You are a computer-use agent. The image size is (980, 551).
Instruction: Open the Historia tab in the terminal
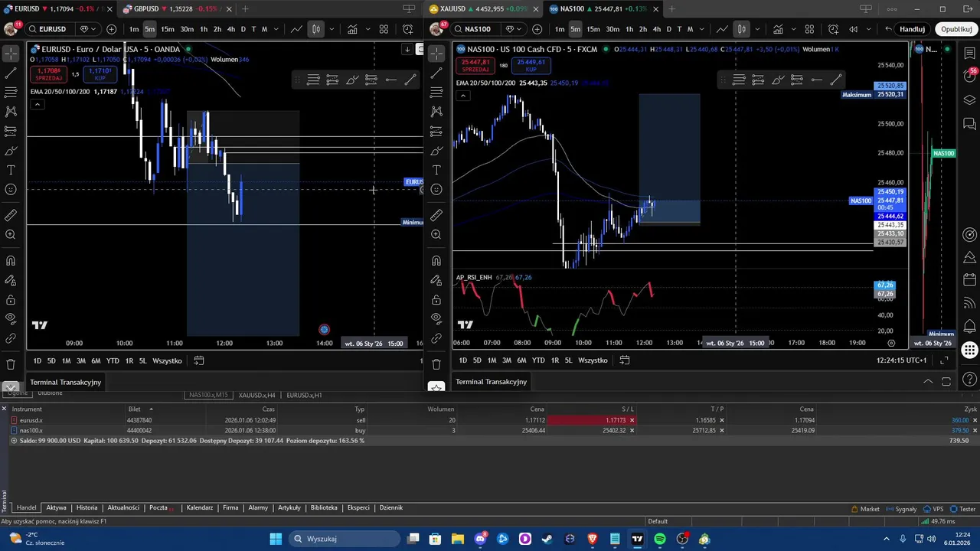point(87,507)
